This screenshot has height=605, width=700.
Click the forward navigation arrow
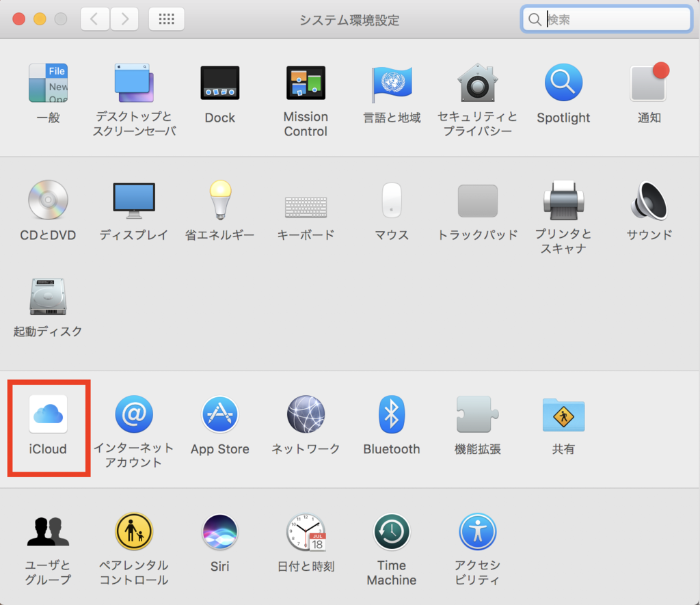pyautogui.click(x=124, y=19)
